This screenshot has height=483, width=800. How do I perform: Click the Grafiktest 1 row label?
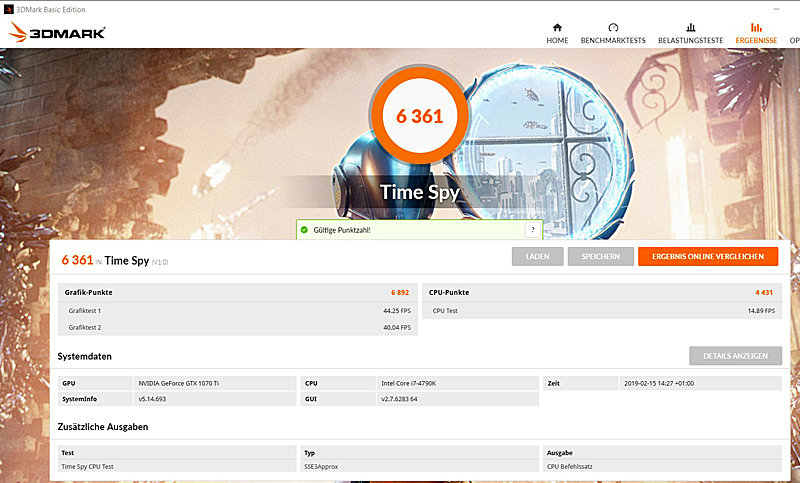click(x=85, y=311)
